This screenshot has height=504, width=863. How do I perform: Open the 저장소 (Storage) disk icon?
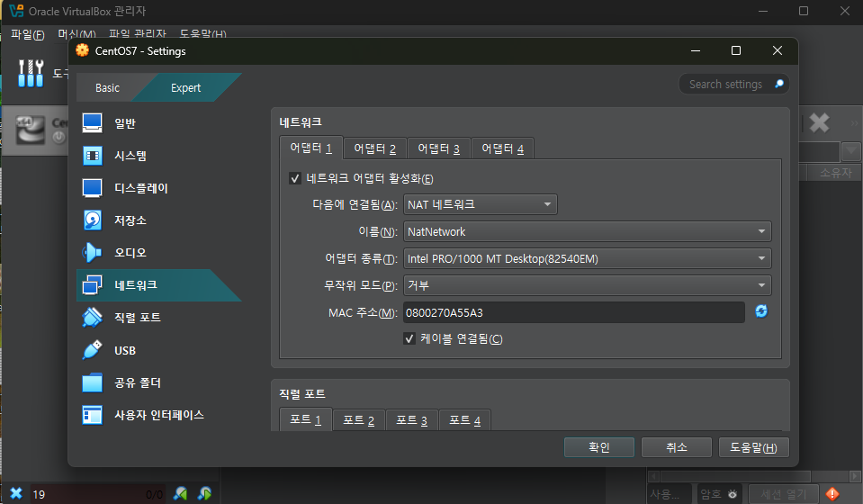92,220
